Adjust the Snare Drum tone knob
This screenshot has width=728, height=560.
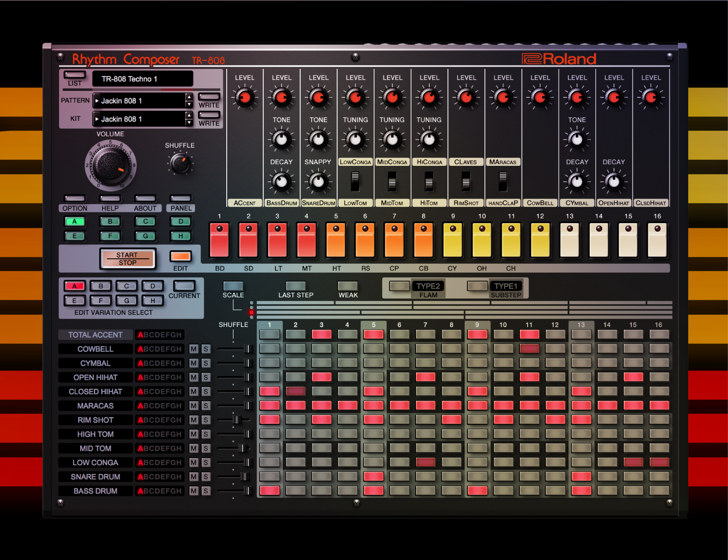point(318,140)
